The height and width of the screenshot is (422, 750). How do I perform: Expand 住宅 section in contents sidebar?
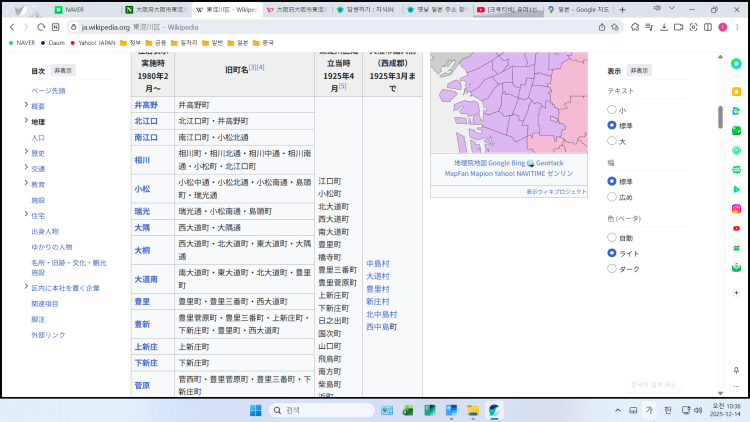[25, 215]
